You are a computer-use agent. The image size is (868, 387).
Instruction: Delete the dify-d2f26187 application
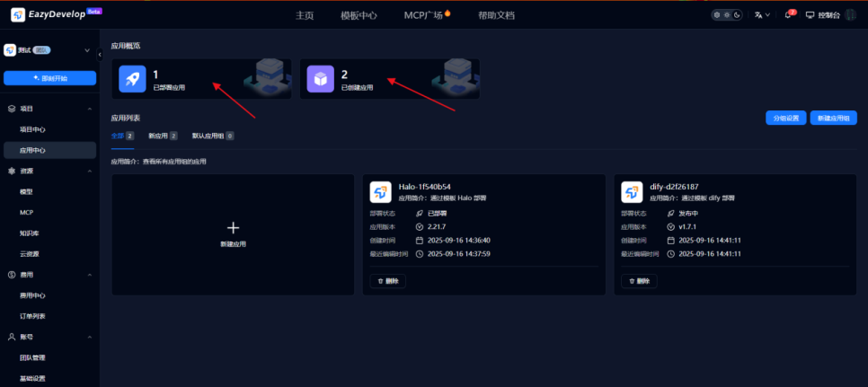pos(639,281)
